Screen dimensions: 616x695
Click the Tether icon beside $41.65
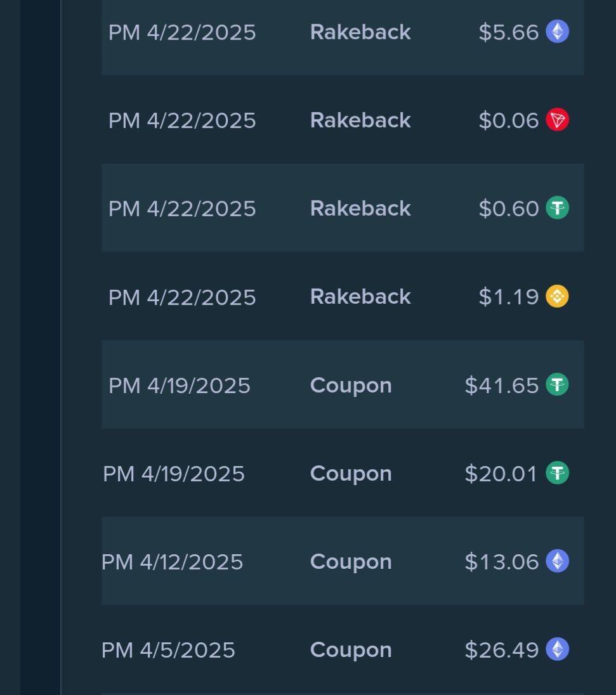(557, 384)
